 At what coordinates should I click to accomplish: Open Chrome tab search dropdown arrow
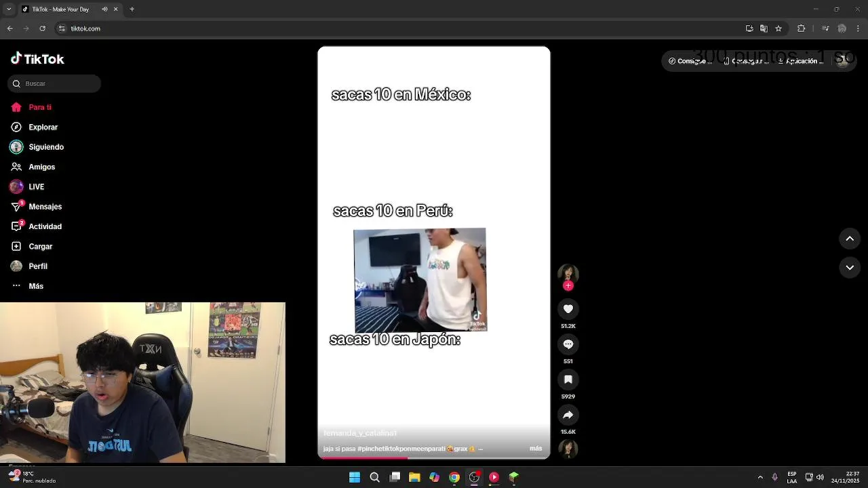pyautogui.click(x=9, y=9)
